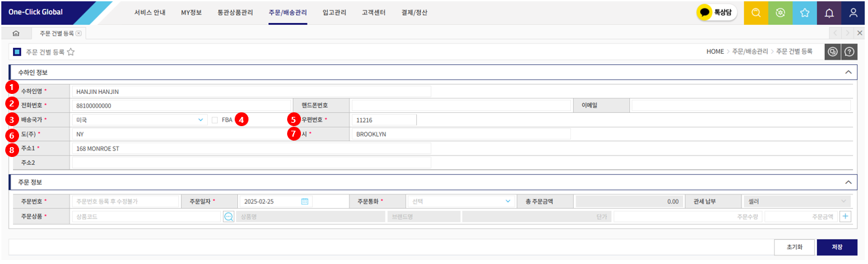Collapse the 수하인 정보 section
This screenshot has height=264, width=868.
click(x=848, y=72)
